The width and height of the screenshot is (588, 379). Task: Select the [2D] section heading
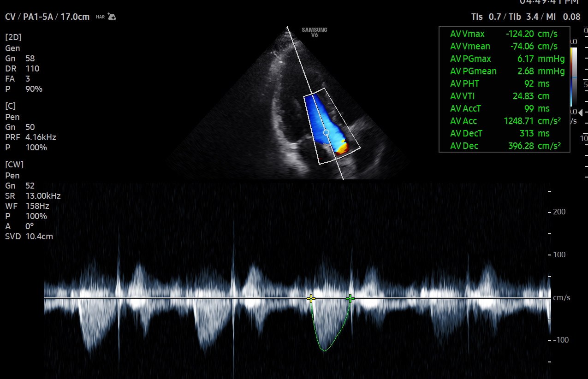click(x=13, y=38)
